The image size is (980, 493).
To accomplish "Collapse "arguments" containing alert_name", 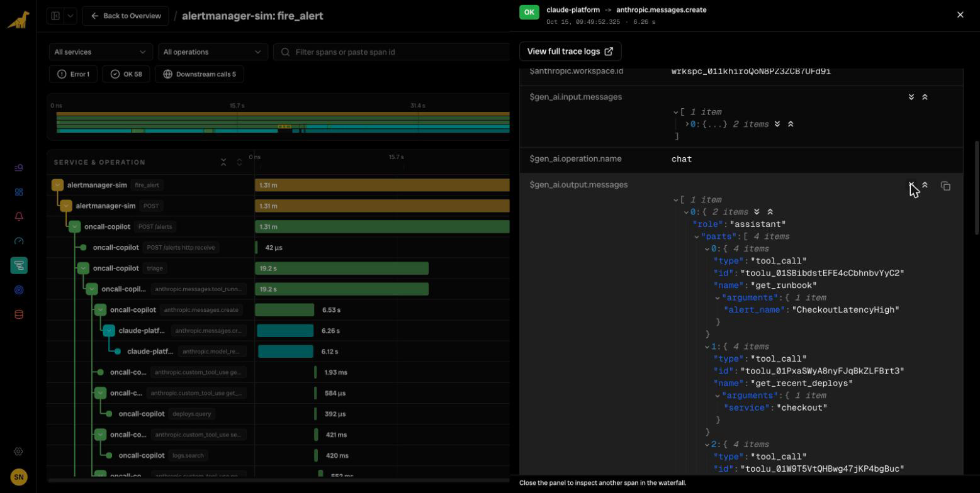I will (718, 298).
